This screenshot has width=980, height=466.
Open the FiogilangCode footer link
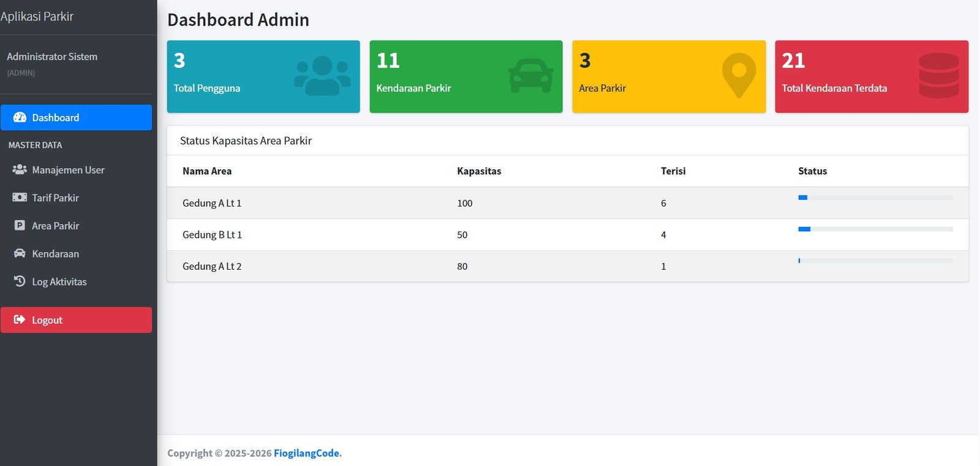pos(306,453)
